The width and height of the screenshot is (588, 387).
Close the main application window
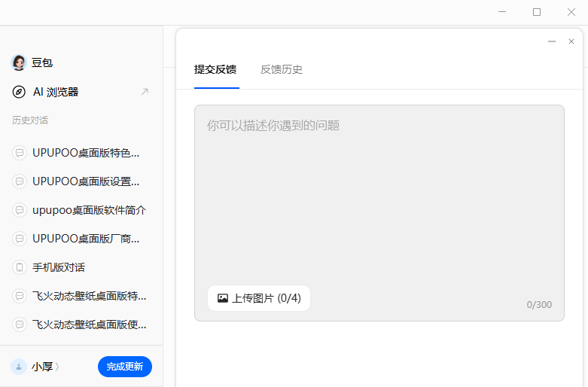[571, 12]
